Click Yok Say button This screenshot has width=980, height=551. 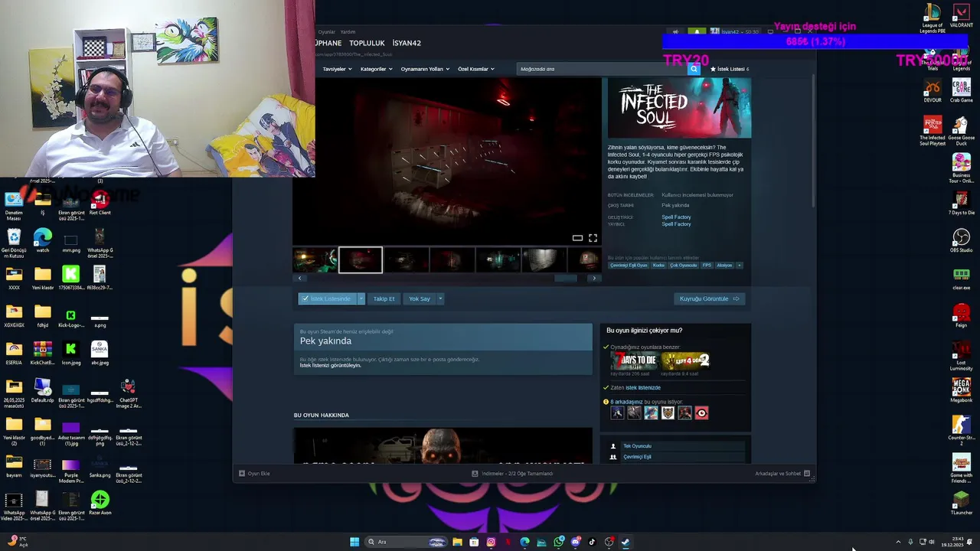tap(420, 298)
